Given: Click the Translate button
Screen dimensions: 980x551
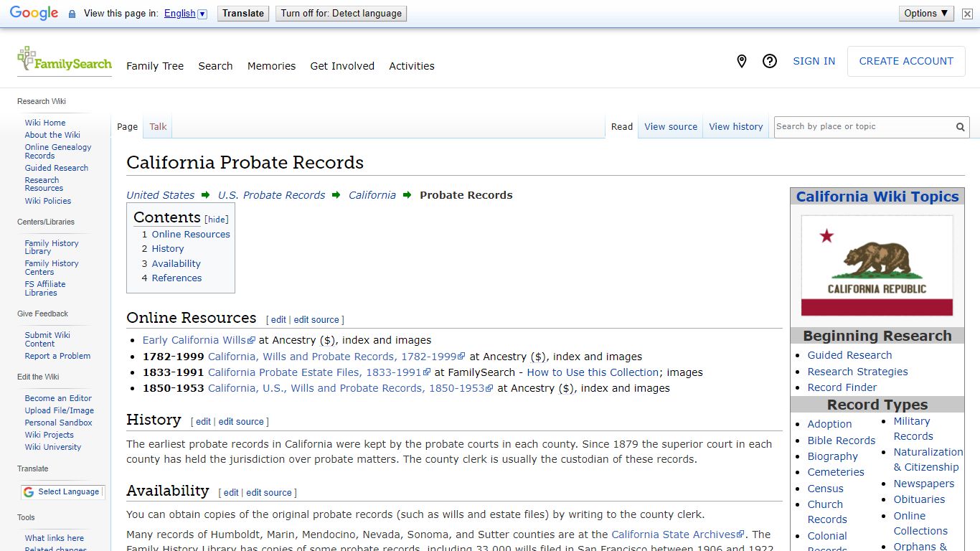Looking at the screenshot, I should [x=243, y=14].
